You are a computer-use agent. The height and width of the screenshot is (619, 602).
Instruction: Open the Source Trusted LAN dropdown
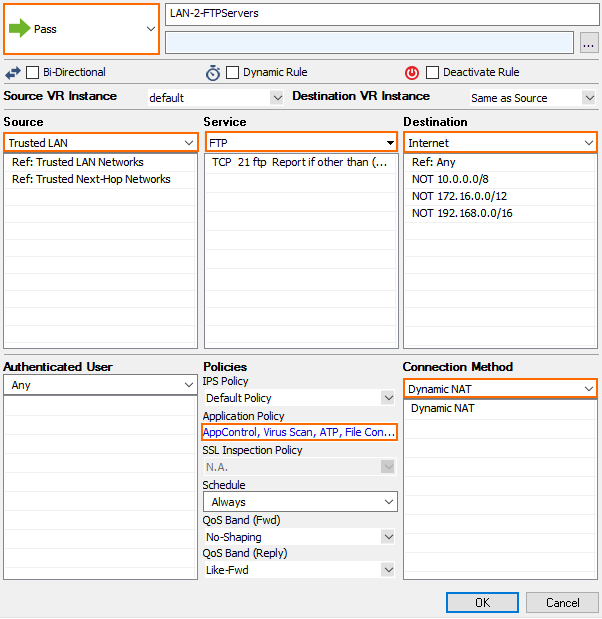189,143
